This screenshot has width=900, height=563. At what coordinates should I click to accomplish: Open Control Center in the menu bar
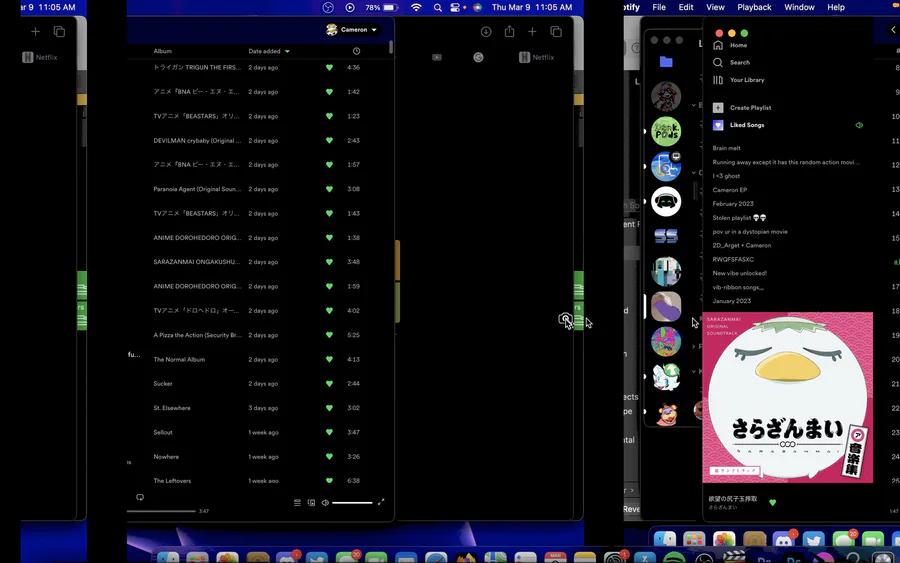tap(455, 7)
